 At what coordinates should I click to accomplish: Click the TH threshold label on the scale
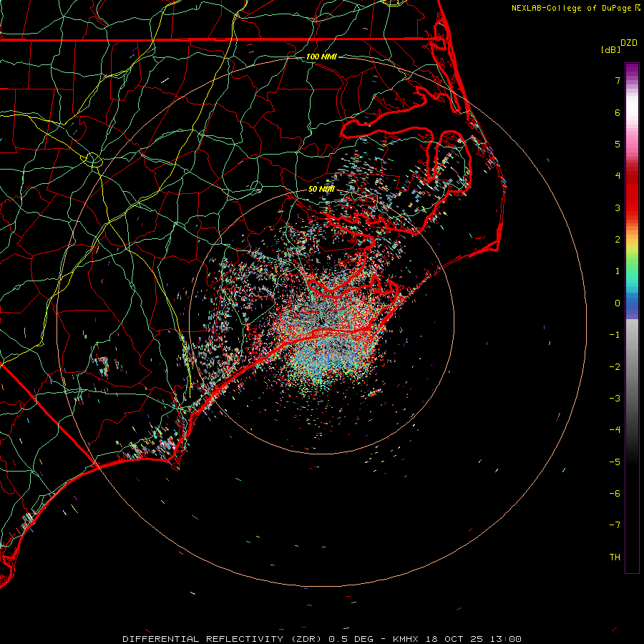coord(615,557)
